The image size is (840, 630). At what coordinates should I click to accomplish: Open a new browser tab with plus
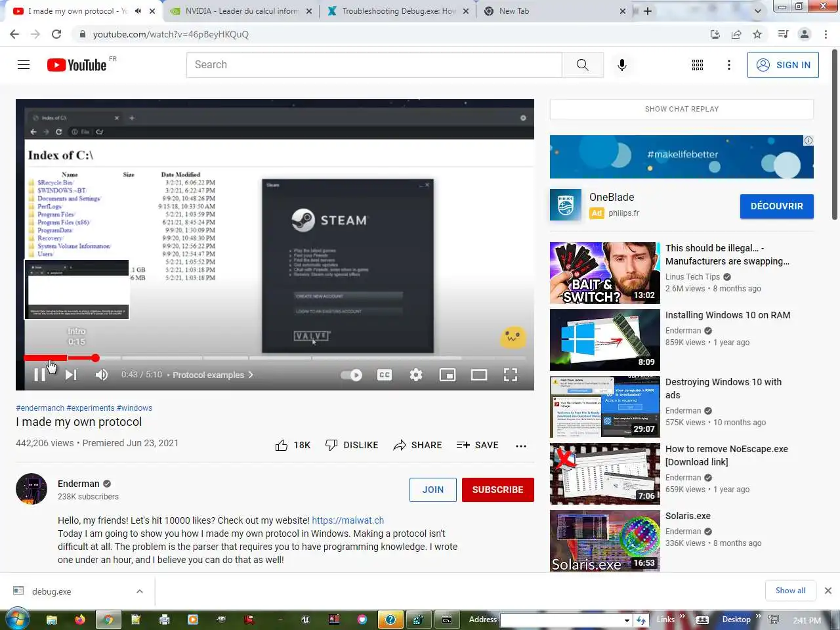pyautogui.click(x=648, y=11)
